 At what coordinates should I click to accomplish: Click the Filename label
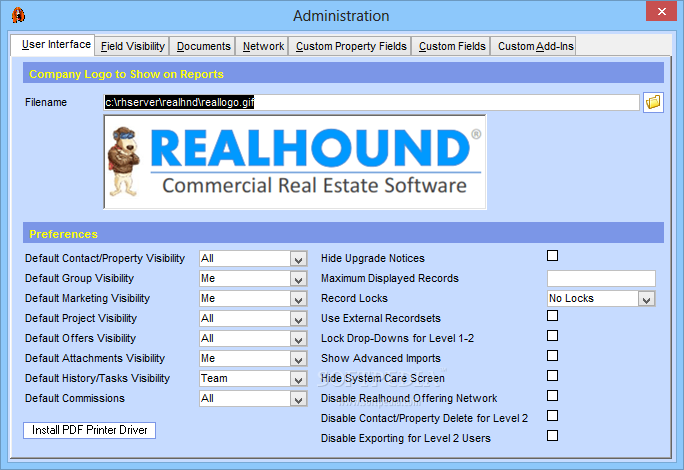coord(46,103)
